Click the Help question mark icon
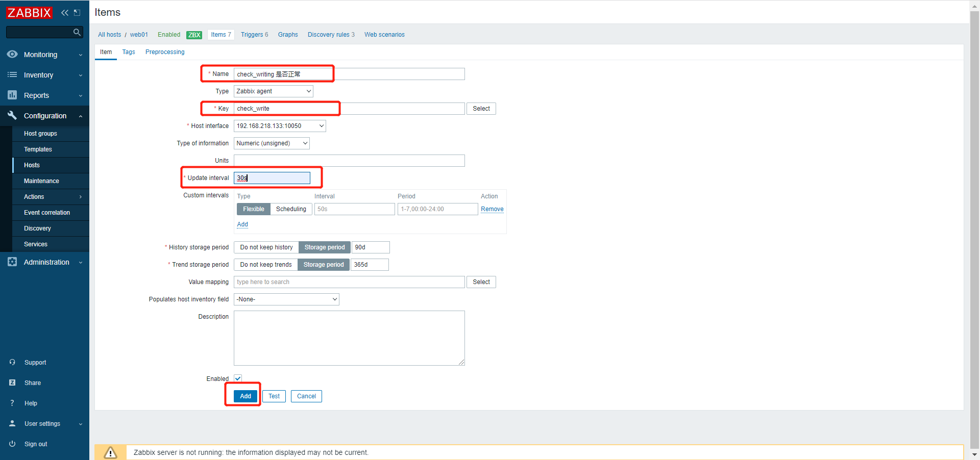The width and height of the screenshot is (980, 460). click(12, 403)
